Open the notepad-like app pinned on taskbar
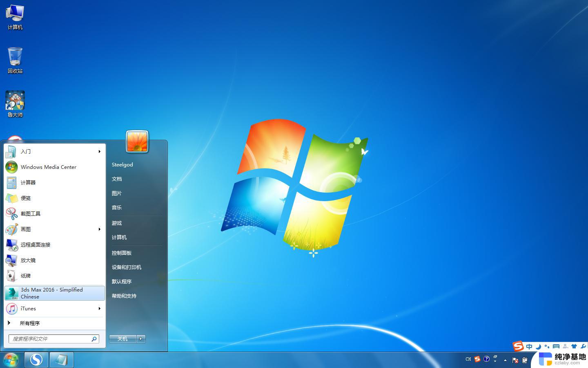 click(62, 360)
